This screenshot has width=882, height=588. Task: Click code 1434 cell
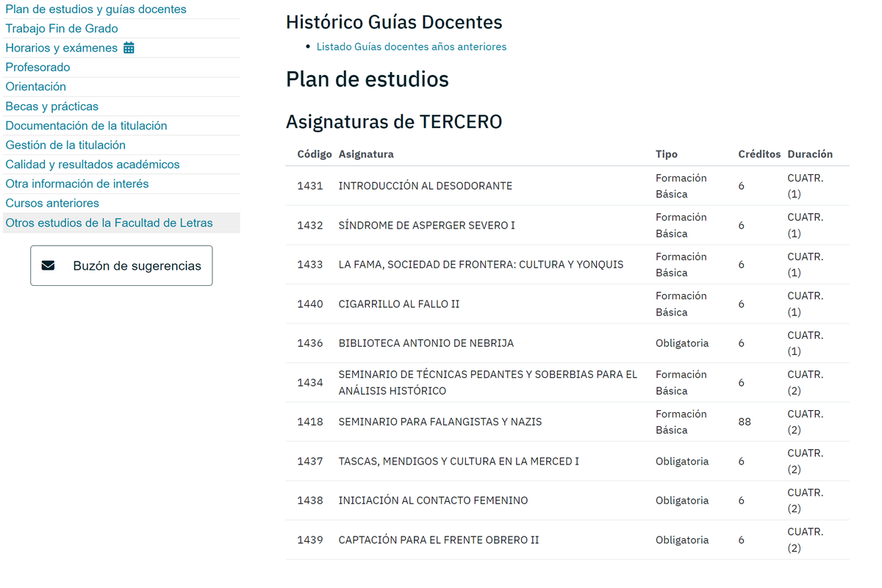(310, 382)
